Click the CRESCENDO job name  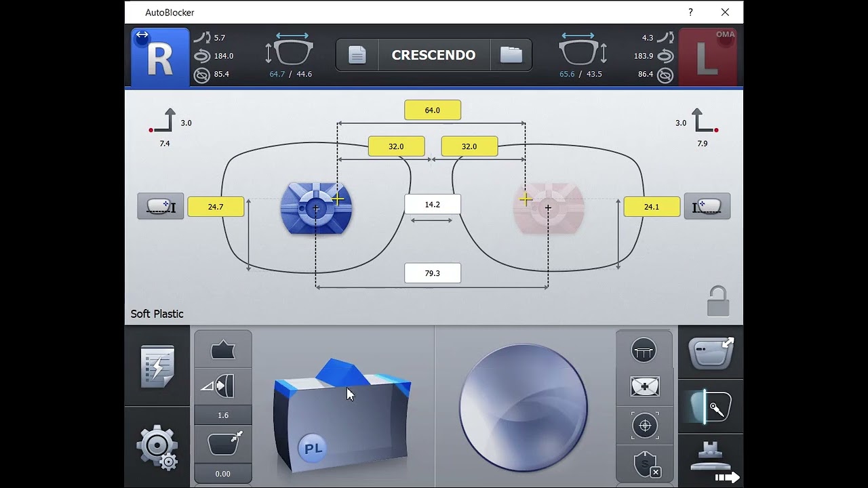(434, 55)
